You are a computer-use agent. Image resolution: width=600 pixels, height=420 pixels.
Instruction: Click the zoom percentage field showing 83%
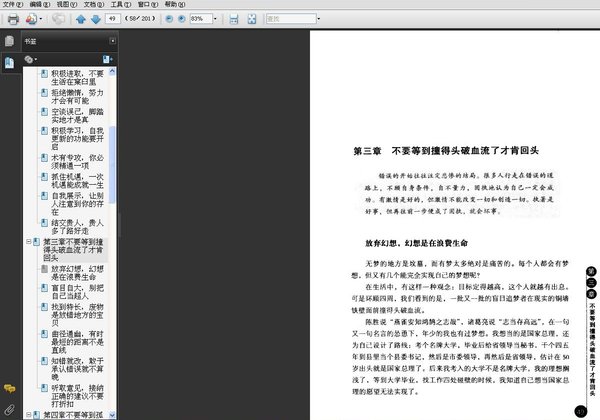[x=201, y=19]
